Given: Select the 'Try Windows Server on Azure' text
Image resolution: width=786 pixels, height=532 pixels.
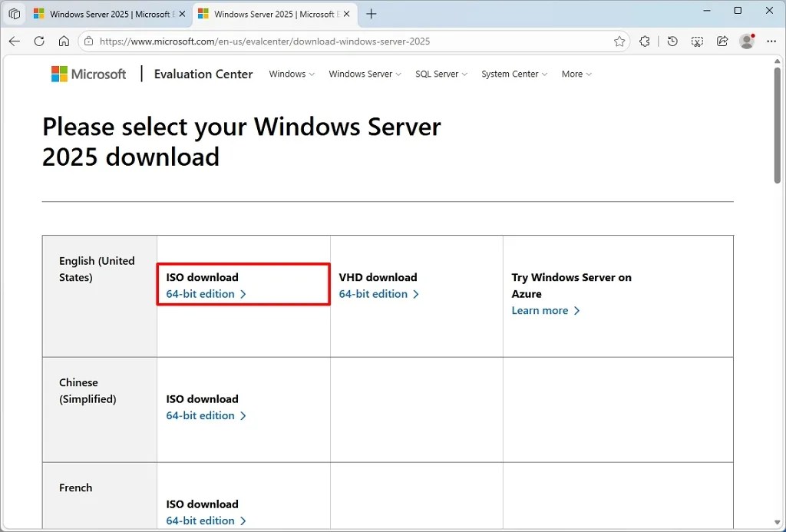Looking at the screenshot, I should [571, 286].
